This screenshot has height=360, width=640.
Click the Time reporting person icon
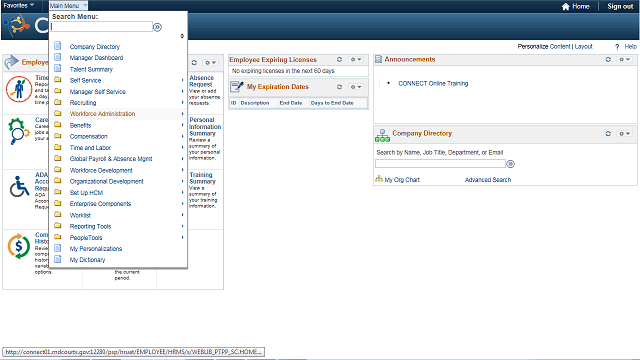pyautogui.click(x=19, y=89)
